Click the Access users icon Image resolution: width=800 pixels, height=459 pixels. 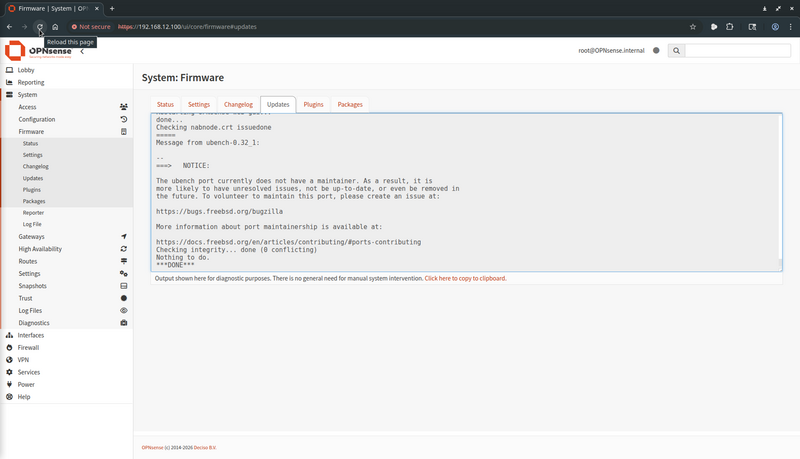[x=123, y=107]
